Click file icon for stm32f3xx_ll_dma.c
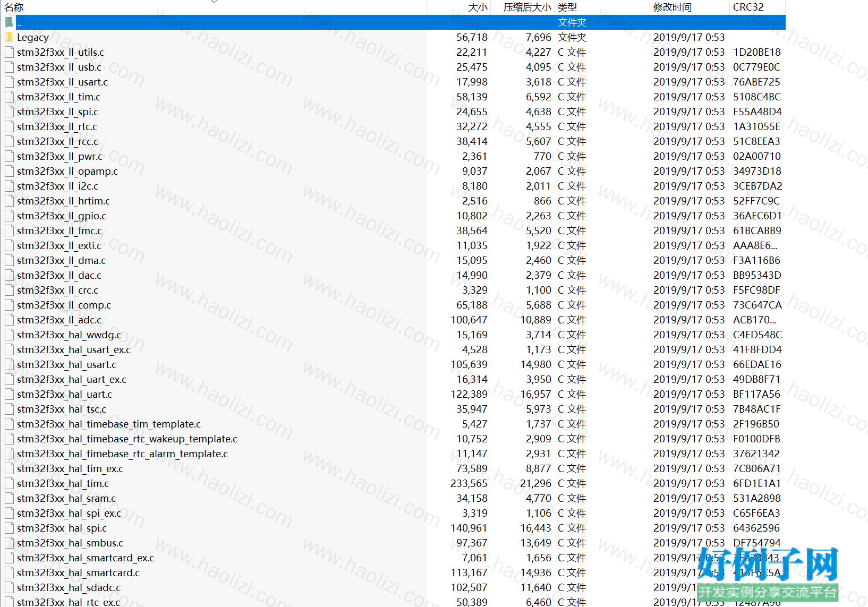 (9, 260)
